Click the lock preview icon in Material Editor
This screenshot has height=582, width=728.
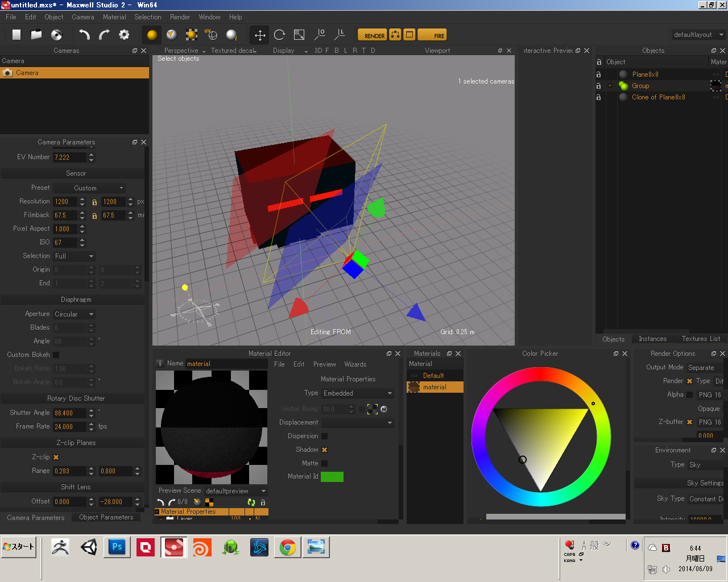pos(263,502)
